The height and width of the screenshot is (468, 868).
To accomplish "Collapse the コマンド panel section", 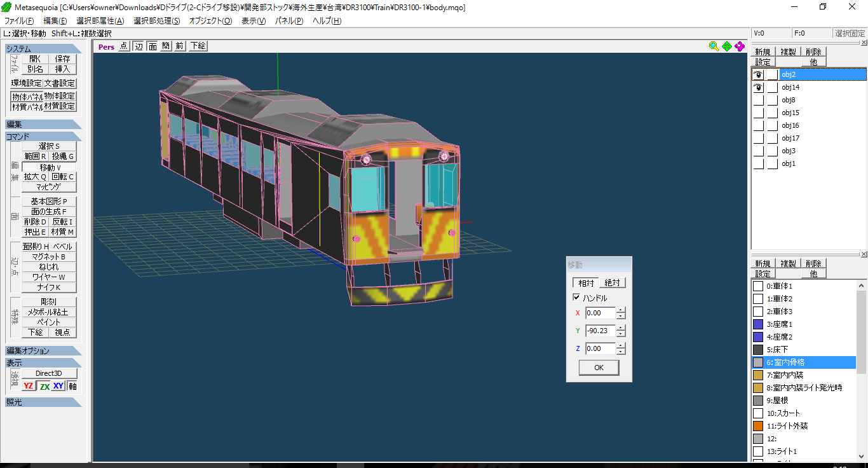I will [x=43, y=137].
